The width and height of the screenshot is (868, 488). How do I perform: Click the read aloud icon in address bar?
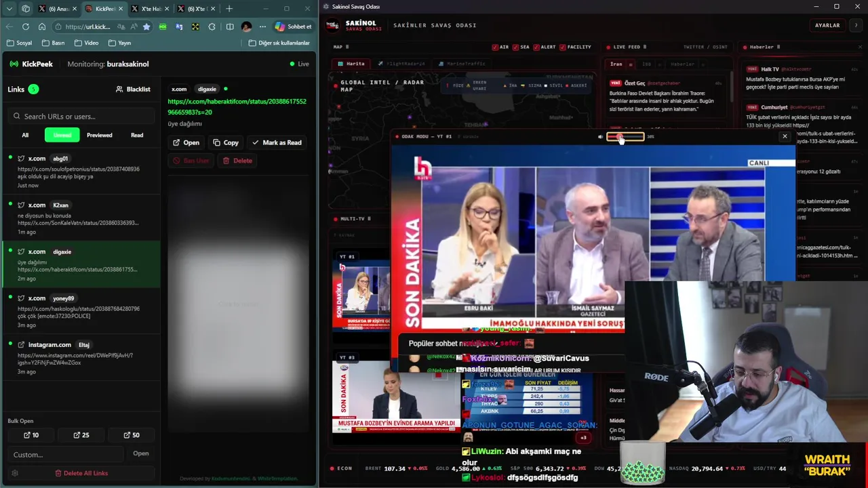[x=134, y=26]
